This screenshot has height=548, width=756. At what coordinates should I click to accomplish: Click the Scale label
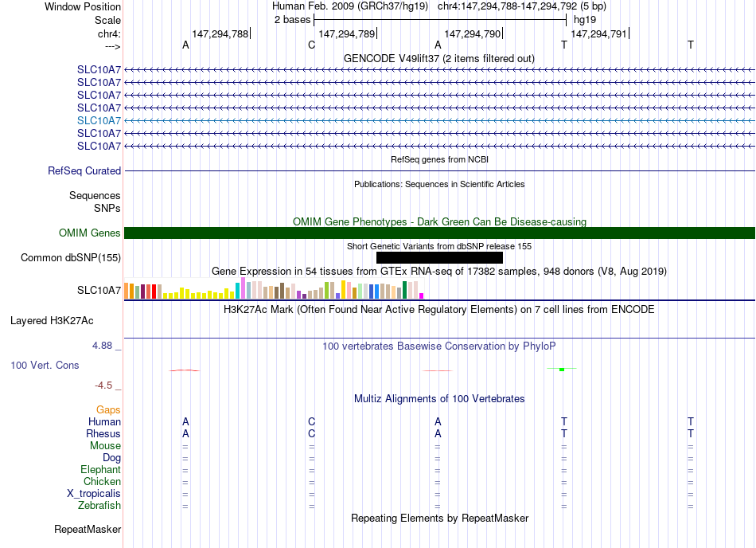click(107, 20)
